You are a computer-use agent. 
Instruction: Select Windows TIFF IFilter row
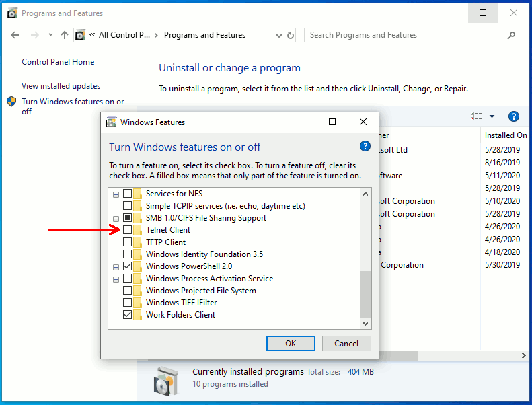(x=181, y=303)
